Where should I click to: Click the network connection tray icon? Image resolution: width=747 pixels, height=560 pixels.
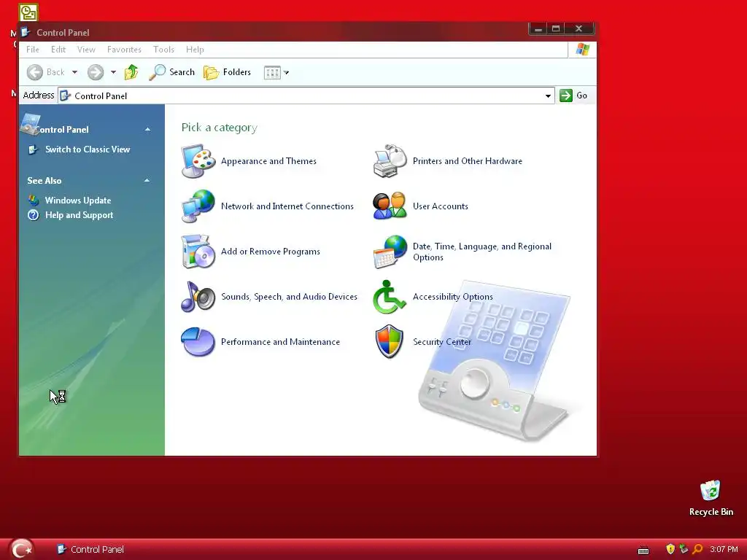(x=684, y=549)
